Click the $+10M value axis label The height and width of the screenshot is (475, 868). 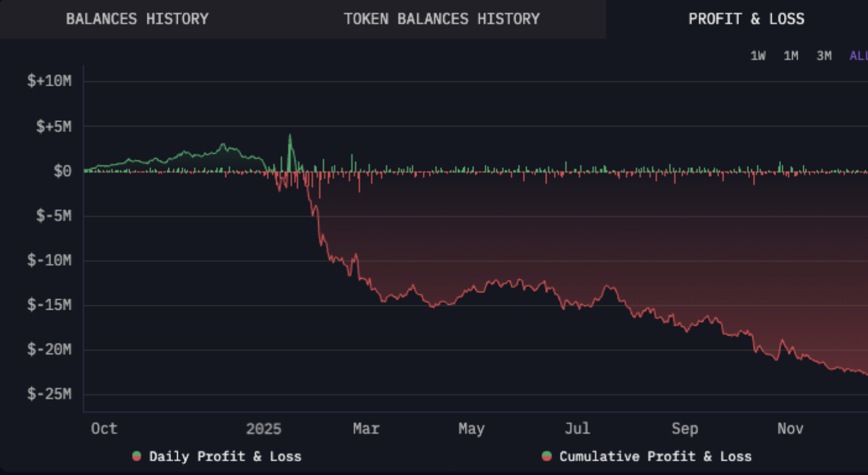49,81
